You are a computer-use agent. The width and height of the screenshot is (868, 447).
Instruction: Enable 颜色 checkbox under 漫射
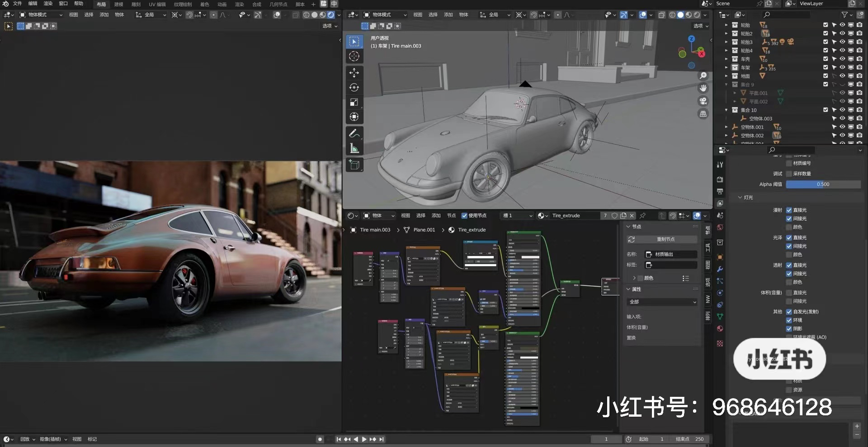pyautogui.click(x=790, y=227)
